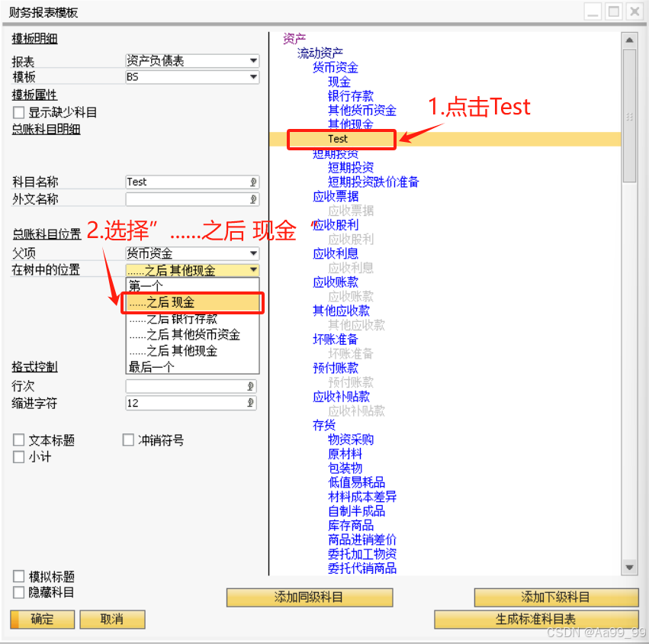The height and width of the screenshot is (644, 649).
Task: Select the 其他现金 tree item
Action: (x=351, y=124)
